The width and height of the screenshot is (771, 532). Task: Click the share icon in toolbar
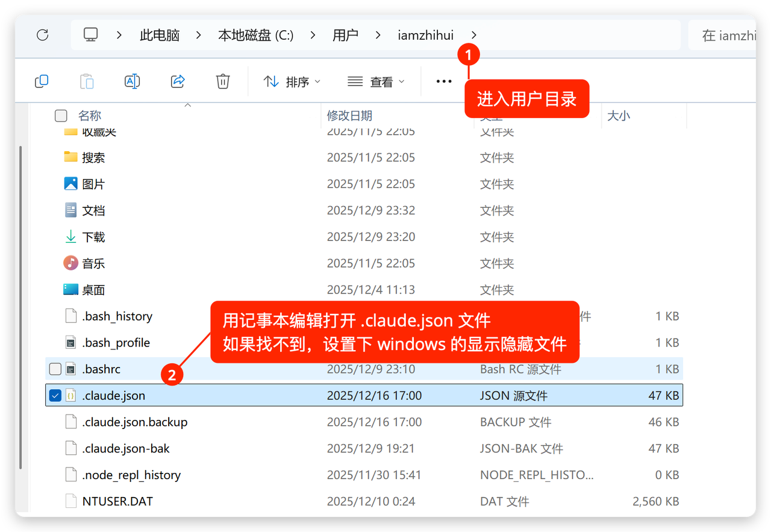(178, 81)
